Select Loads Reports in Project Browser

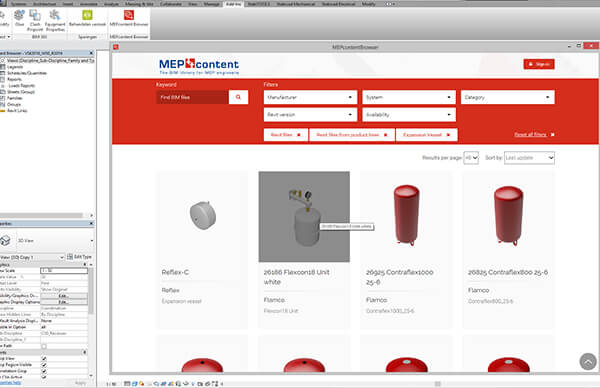[21, 86]
